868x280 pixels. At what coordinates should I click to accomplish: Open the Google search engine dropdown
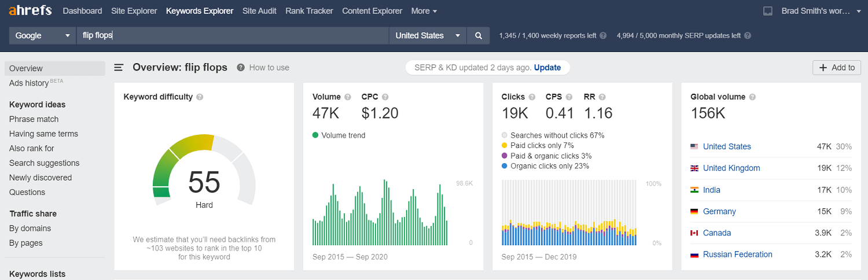[42, 35]
